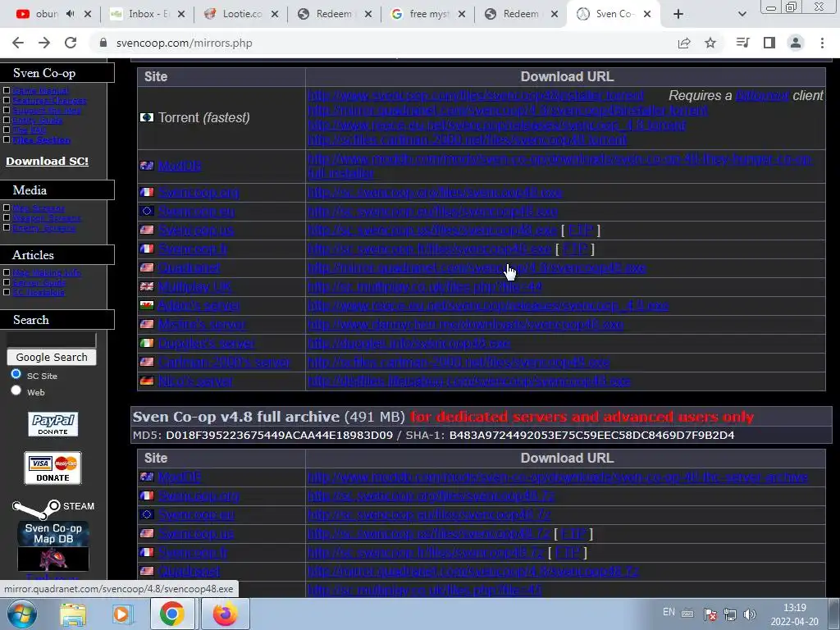Select the Sven Co-op tab
The image size is (840, 630).
[614, 14]
